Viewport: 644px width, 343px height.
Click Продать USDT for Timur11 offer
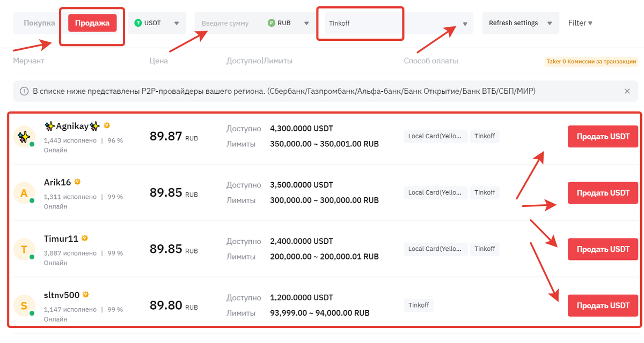click(603, 249)
